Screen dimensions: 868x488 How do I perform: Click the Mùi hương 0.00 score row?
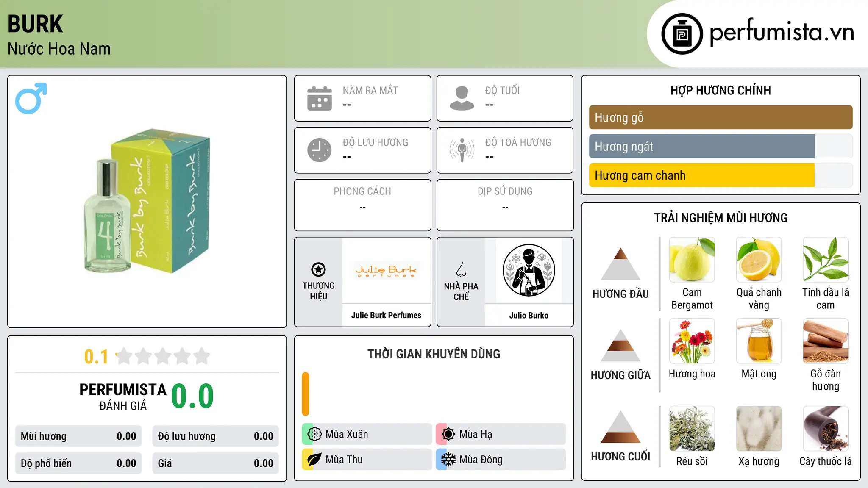pos(78,436)
